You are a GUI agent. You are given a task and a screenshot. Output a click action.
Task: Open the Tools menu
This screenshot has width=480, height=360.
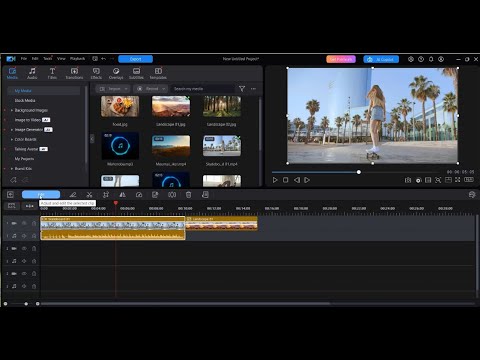tap(48, 59)
